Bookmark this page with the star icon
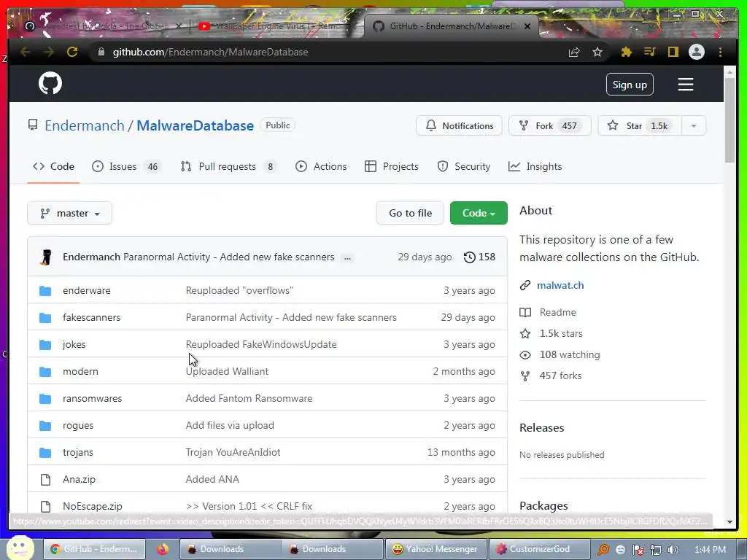 [597, 52]
